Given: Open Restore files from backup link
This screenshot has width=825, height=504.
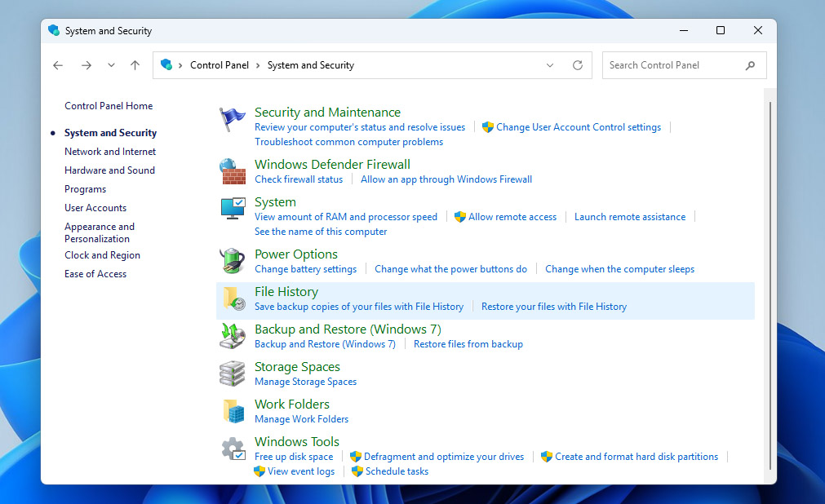Looking at the screenshot, I should pos(468,344).
